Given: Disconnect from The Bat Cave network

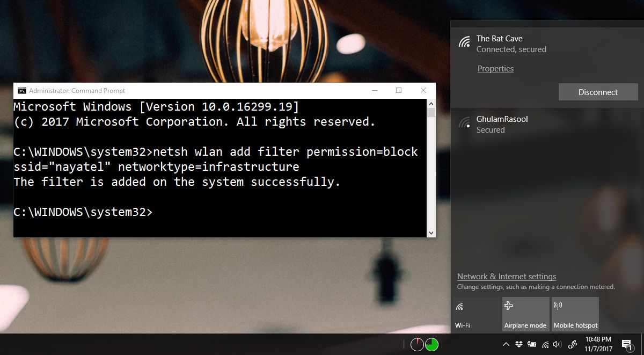Looking at the screenshot, I should 598,92.
